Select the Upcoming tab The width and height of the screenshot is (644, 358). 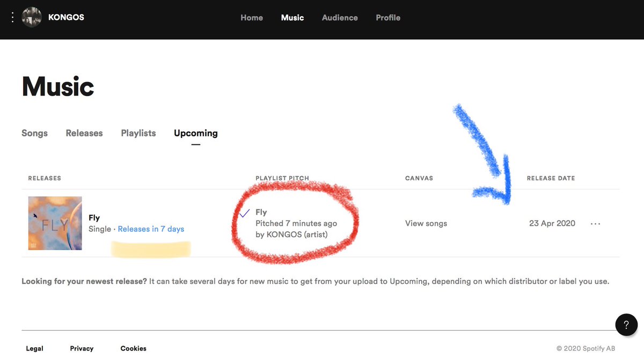[196, 133]
